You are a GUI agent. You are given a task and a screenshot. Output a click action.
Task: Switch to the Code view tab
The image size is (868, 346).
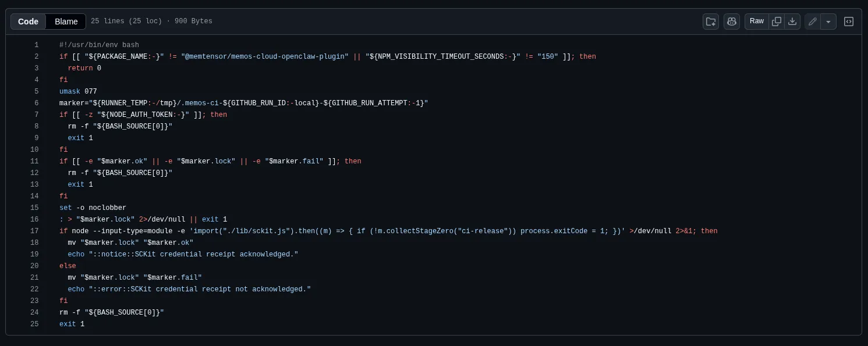click(28, 22)
